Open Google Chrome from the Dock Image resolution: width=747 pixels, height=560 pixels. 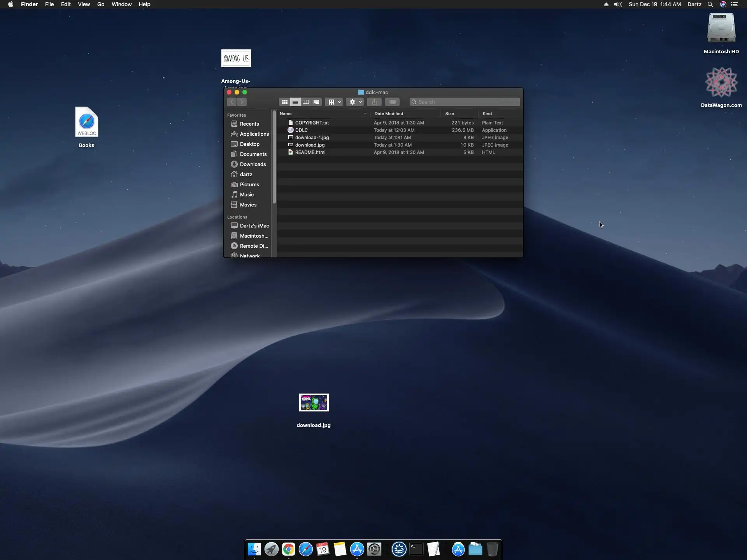[x=288, y=549]
